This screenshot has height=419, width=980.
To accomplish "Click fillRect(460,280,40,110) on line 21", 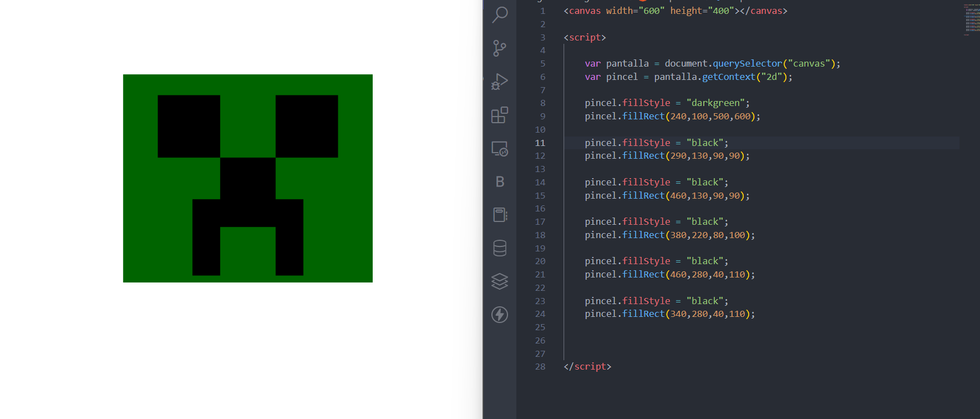I will (686, 275).
